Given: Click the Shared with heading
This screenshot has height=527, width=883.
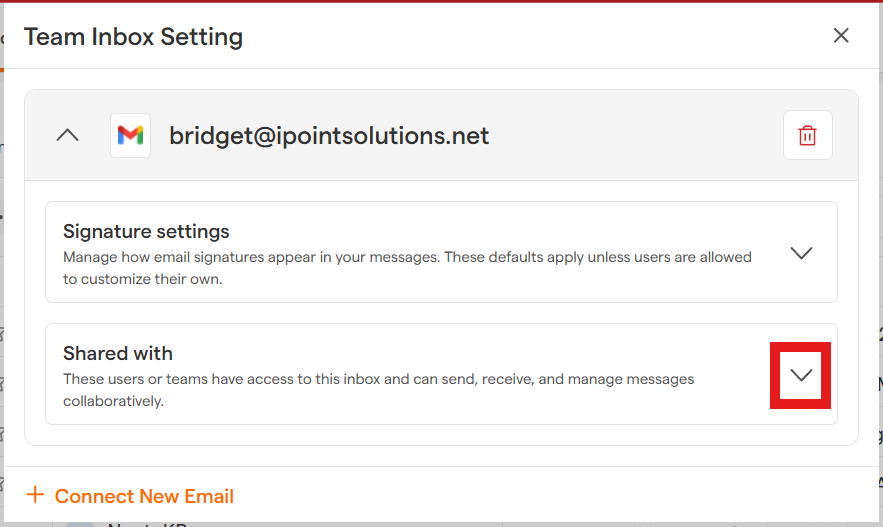Looking at the screenshot, I should click(118, 353).
